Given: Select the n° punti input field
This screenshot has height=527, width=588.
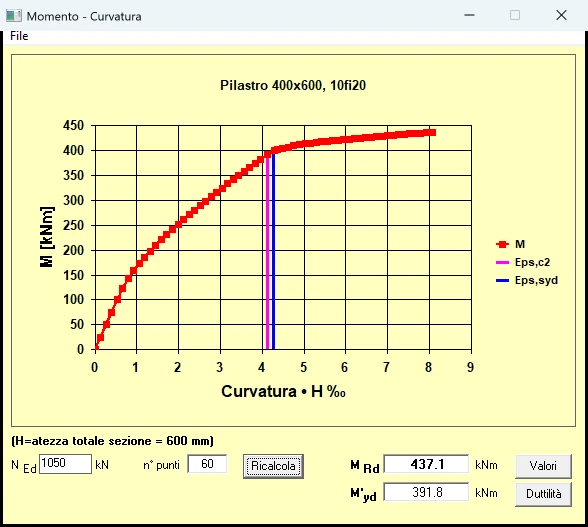Looking at the screenshot, I should click(207, 464).
